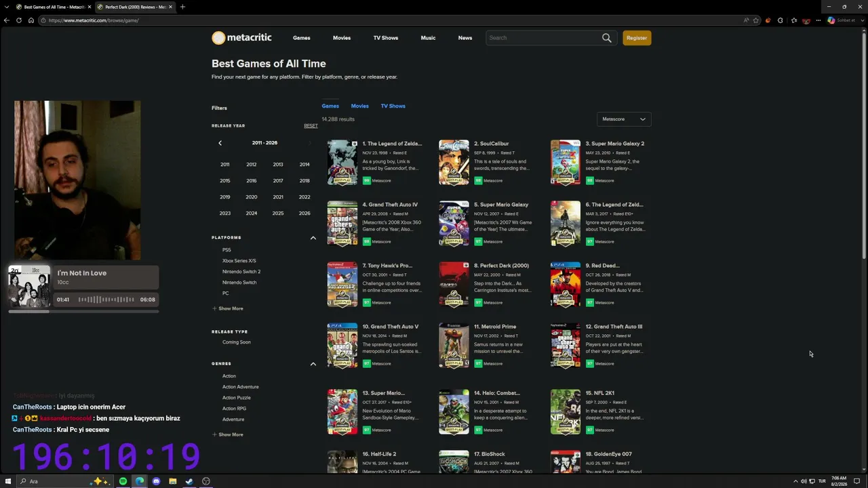Open the SoulCalibur game title link
Viewport: 868px width, 488px height.
(x=492, y=144)
